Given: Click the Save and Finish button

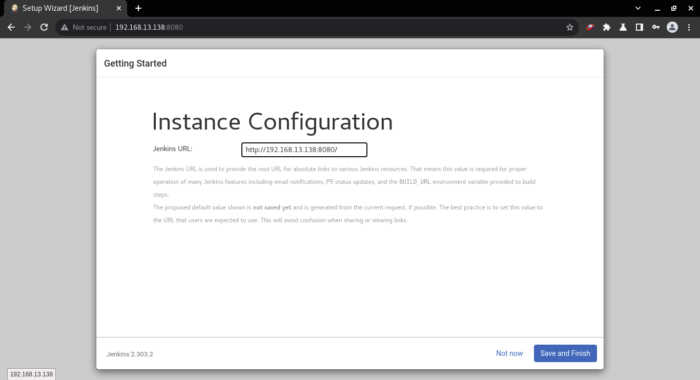Looking at the screenshot, I should pos(565,353).
